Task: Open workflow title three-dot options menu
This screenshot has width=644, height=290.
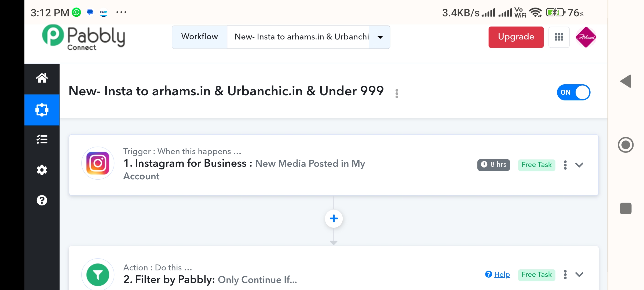Action: pos(397,93)
